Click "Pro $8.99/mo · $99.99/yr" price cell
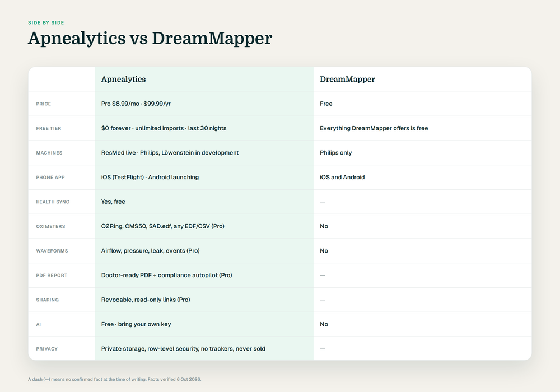The width and height of the screenshot is (560, 392). coord(136,104)
